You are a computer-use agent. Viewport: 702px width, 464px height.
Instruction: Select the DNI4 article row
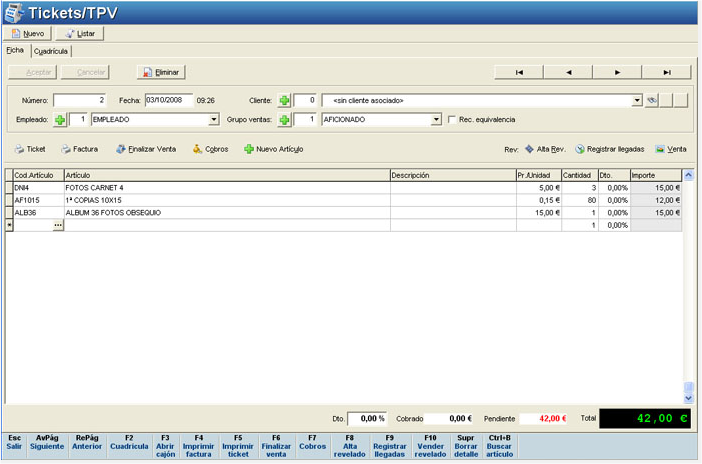(343, 188)
